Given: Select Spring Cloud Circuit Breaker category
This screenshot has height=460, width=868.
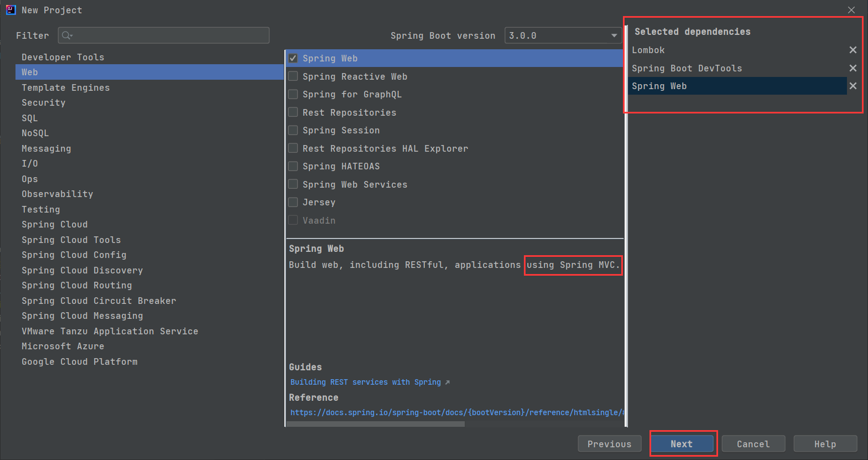Looking at the screenshot, I should [149, 301].
